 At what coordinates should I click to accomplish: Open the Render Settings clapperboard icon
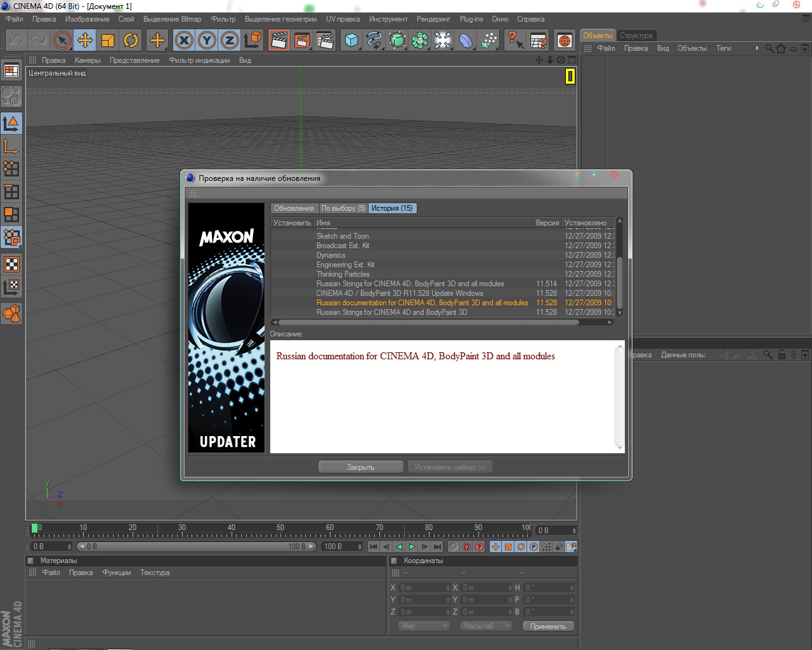[325, 41]
